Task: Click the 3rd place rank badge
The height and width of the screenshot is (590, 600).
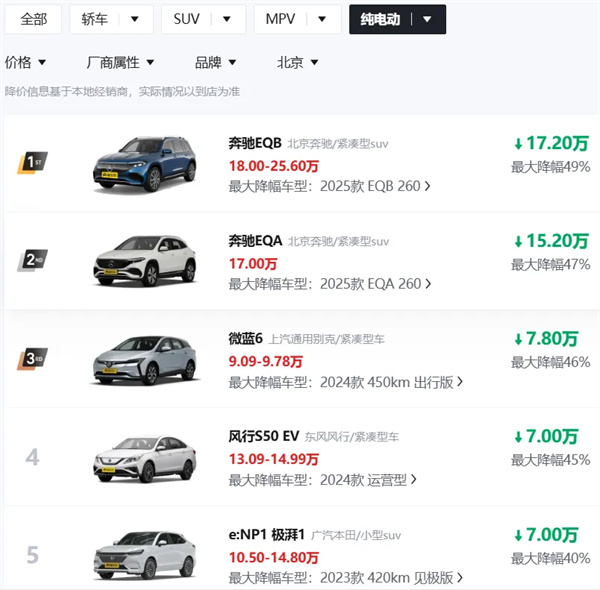Action: (33, 358)
